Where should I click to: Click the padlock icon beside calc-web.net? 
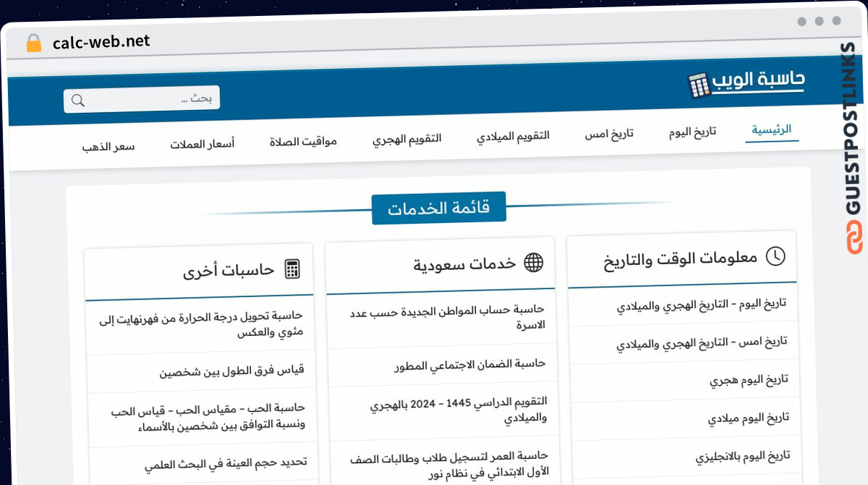click(34, 43)
